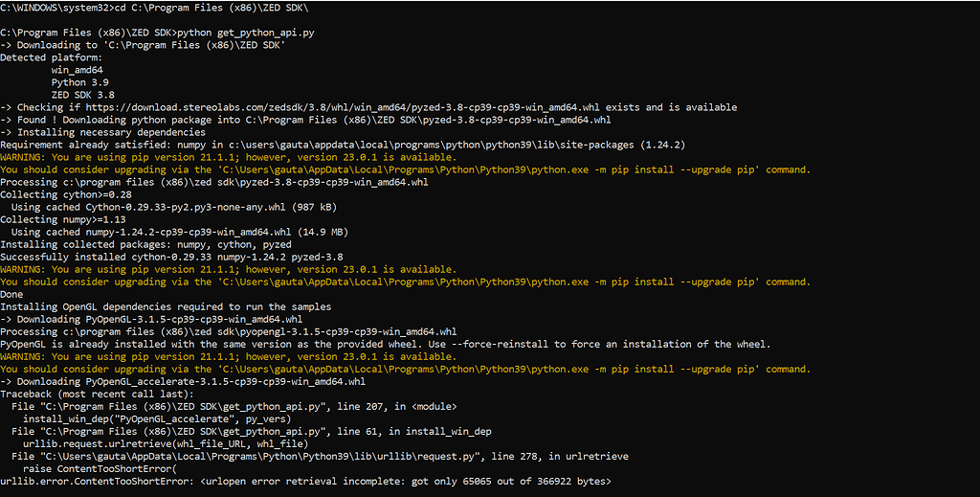Image resolution: width=980 pixels, height=497 pixels.
Task: Click the 'Collecting numpy>=1.13' line
Action: (62, 220)
